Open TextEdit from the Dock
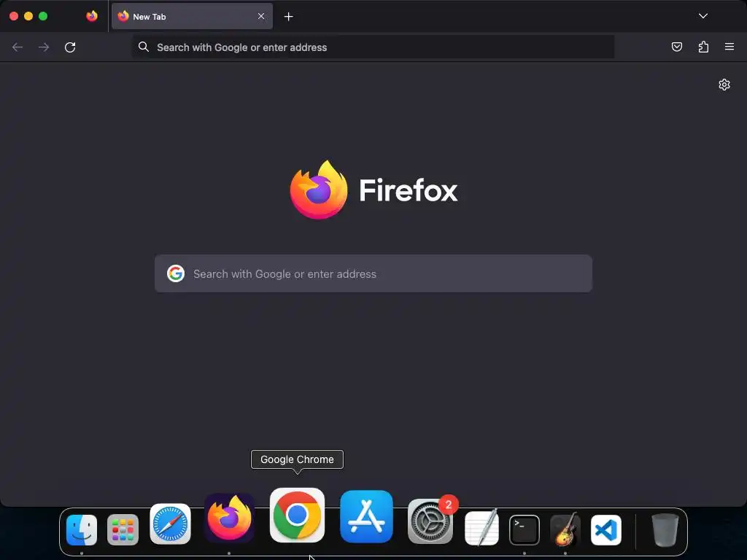Viewport: 747px width, 560px height. point(481,528)
